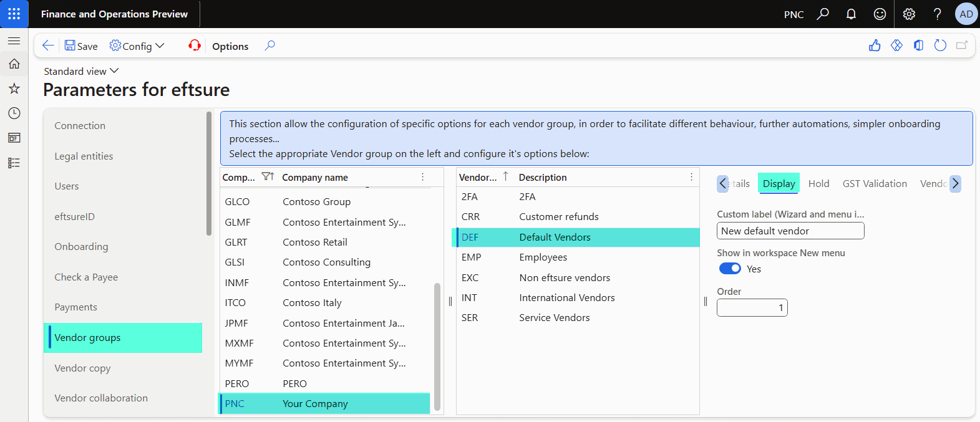Switch to the Display tab
This screenshot has width=980, height=422.
(779, 183)
